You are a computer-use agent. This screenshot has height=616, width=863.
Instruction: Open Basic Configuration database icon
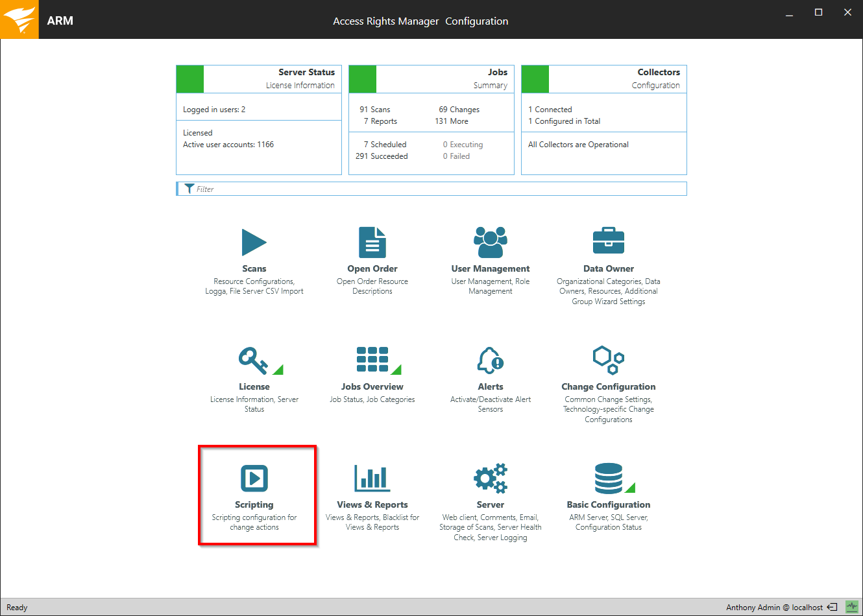pyautogui.click(x=609, y=479)
